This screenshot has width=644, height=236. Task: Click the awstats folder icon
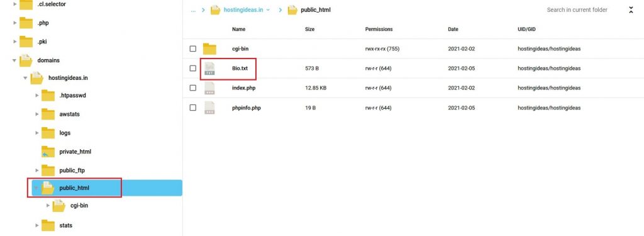coord(48,114)
